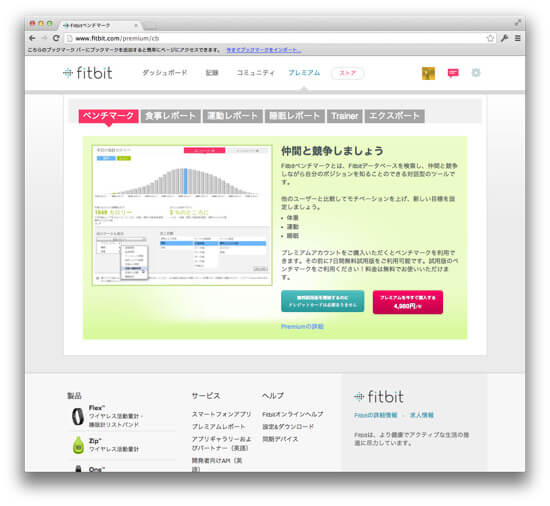Click the pink buy Premium 4,000円 button

point(408,302)
